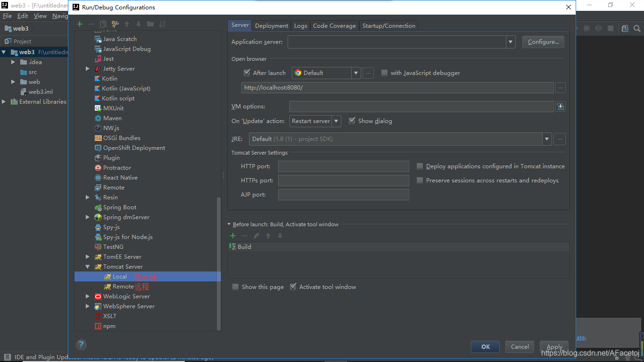
Task: Switch to the Deployment tab
Action: [x=272, y=25]
